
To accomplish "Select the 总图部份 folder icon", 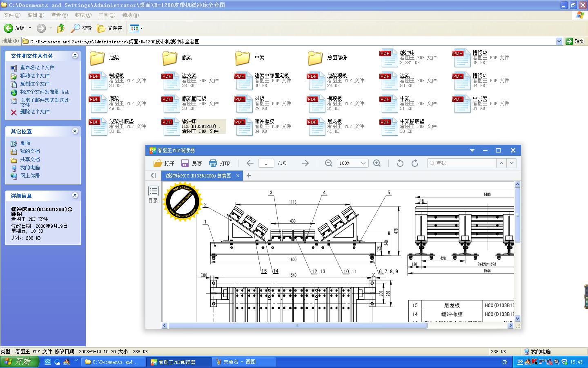I will (315, 58).
